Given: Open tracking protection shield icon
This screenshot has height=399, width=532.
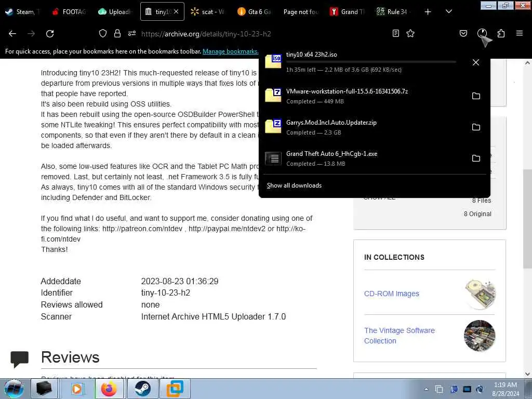Looking at the screenshot, I should 103,33.
